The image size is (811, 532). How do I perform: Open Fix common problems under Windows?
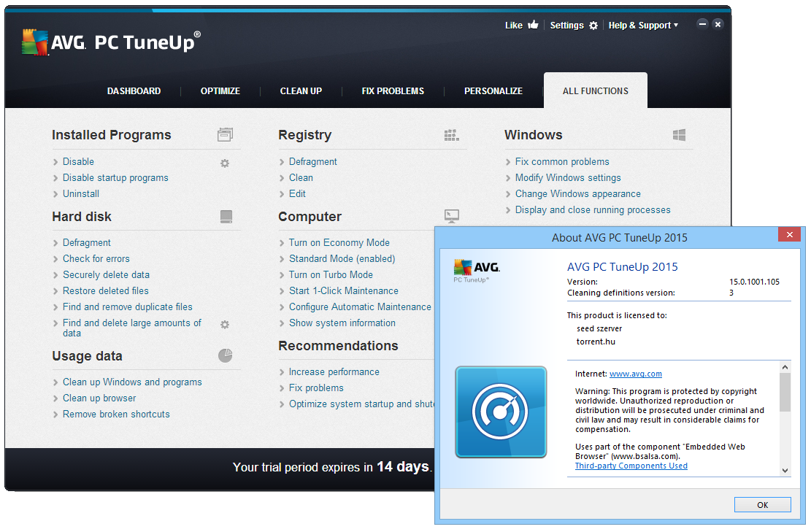pyautogui.click(x=562, y=162)
